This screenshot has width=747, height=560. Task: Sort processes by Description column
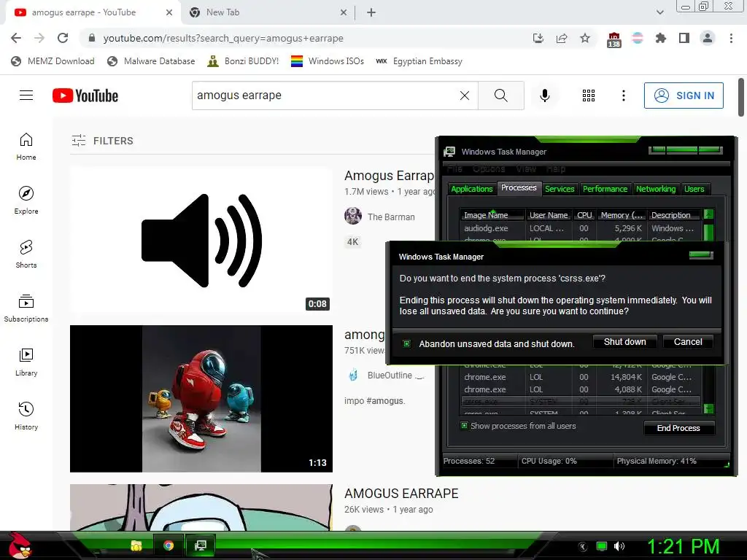click(x=673, y=215)
